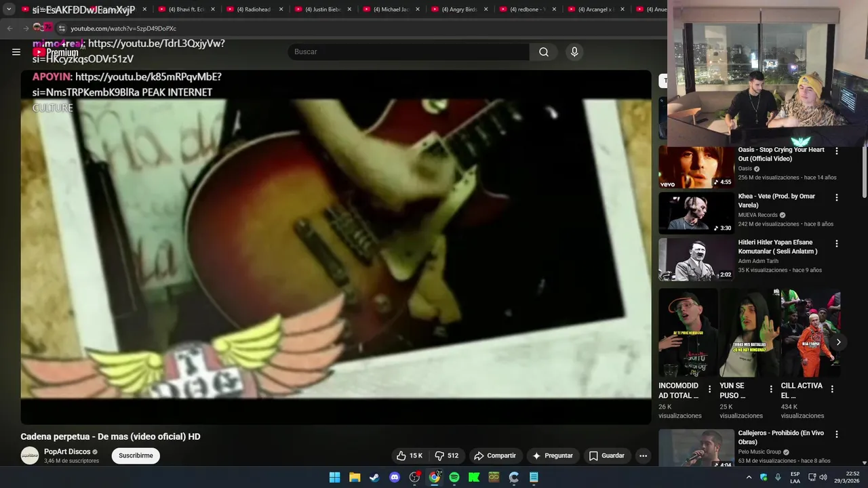Open Notepad from taskbar
The width and height of the screenshot is (868, 488).
point(534,477)
